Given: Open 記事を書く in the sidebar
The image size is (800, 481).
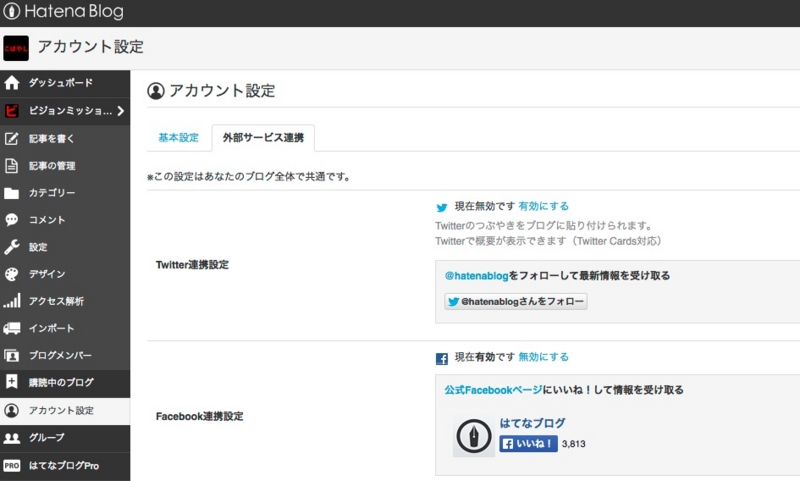Looking at the screenshot, I should coord(52,138).
